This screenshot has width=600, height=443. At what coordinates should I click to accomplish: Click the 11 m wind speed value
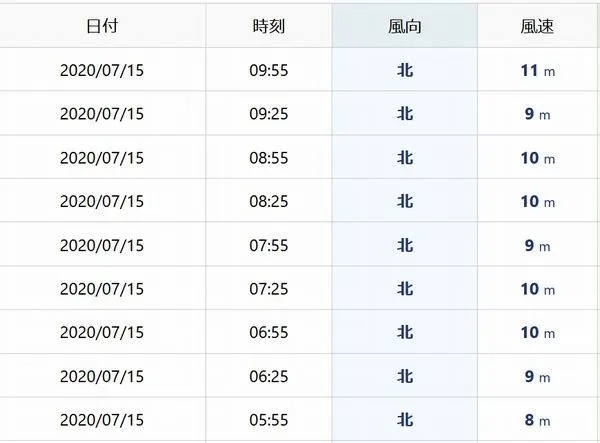coord(538,70)
